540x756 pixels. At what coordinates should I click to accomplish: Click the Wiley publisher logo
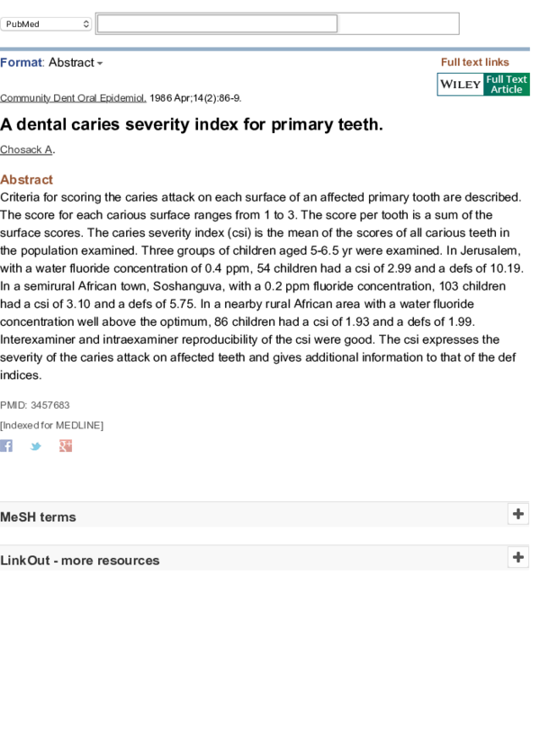[460, 84]
